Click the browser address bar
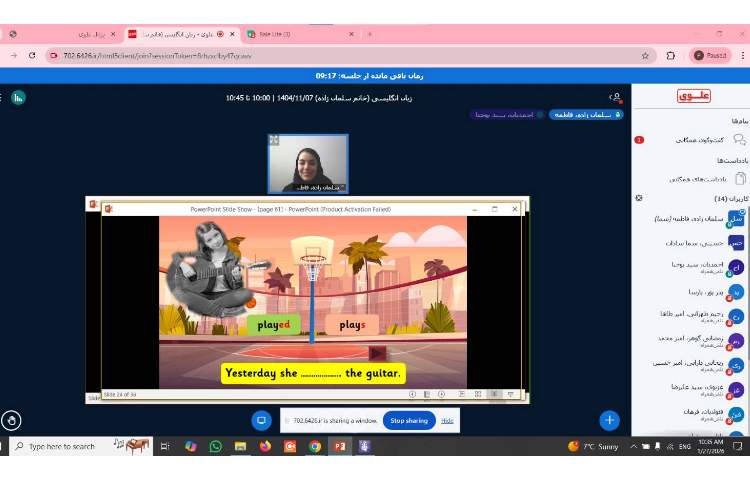The width and height of the screenshot is (750, 480). [340, 55]
